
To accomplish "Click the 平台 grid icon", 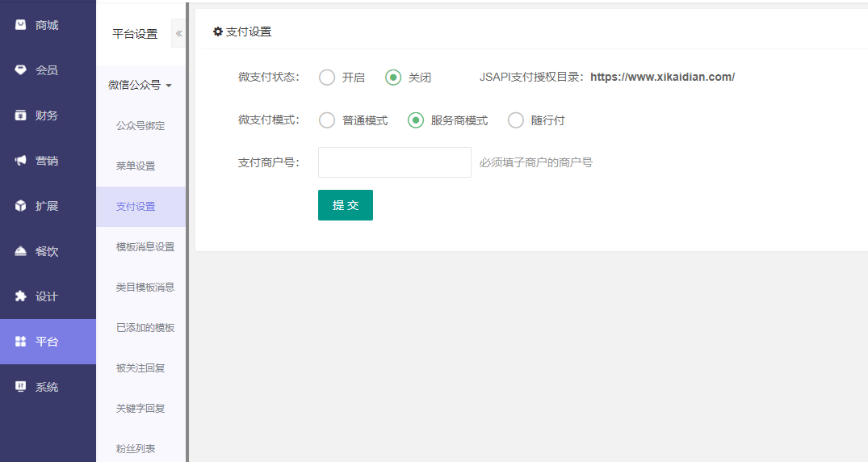I will (x=20, y=341).
